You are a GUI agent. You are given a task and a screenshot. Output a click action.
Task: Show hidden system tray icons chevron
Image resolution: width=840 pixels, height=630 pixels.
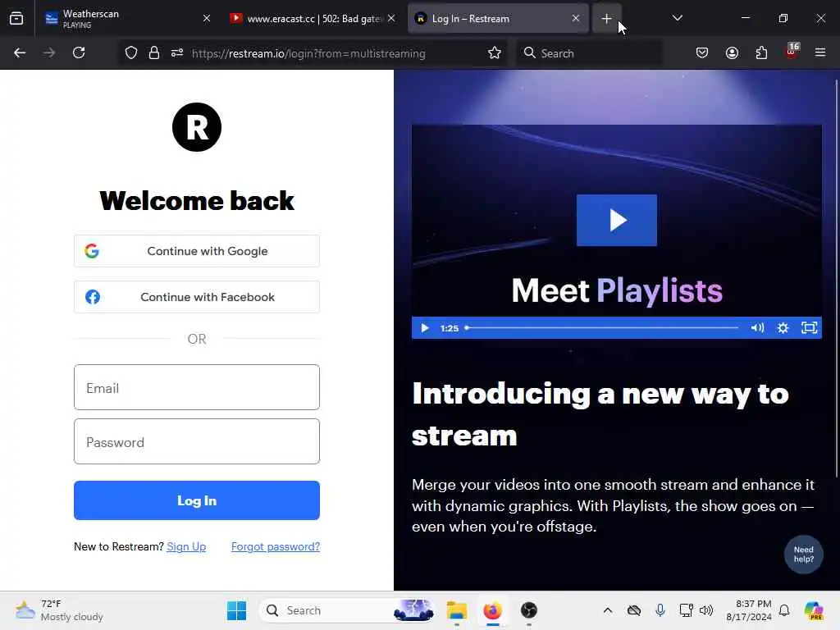pyautogui.click(x=608, y=610)
